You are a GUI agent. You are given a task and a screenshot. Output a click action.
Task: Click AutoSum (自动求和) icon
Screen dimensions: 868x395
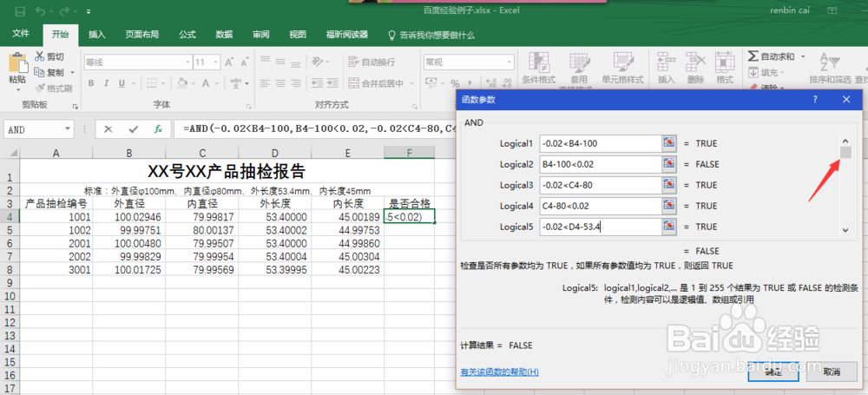tap(753, 56)
